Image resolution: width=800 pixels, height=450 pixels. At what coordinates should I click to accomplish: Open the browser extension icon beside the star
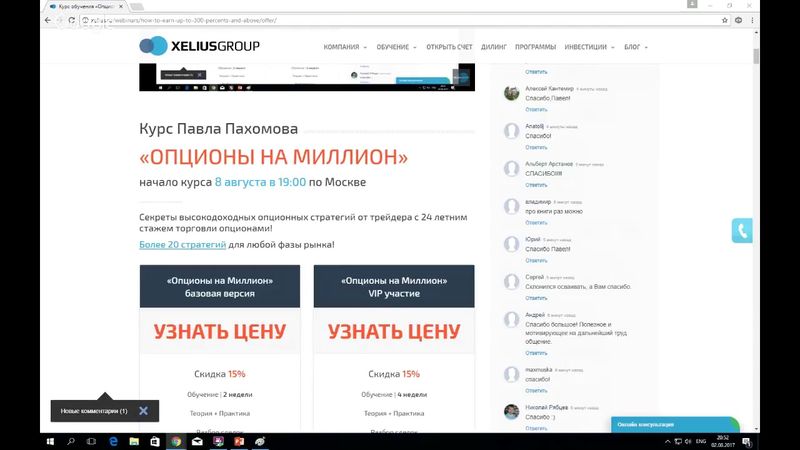tap(738, 20)
